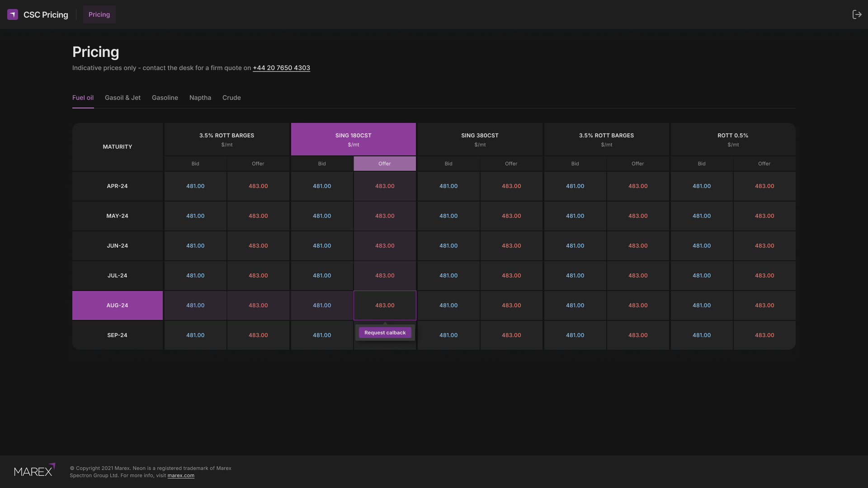Select the Fuel oil tab
The image size is (868, 488).
(83, 98)
